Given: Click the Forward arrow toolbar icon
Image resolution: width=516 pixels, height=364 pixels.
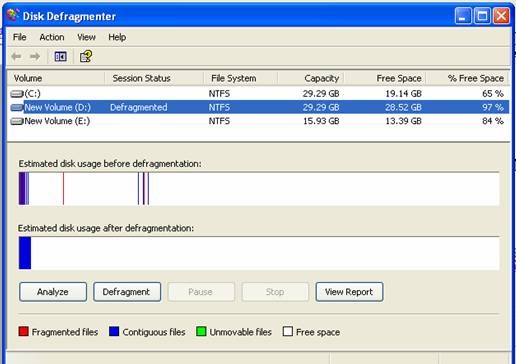Looking at the screenshot, I should 35,56.
